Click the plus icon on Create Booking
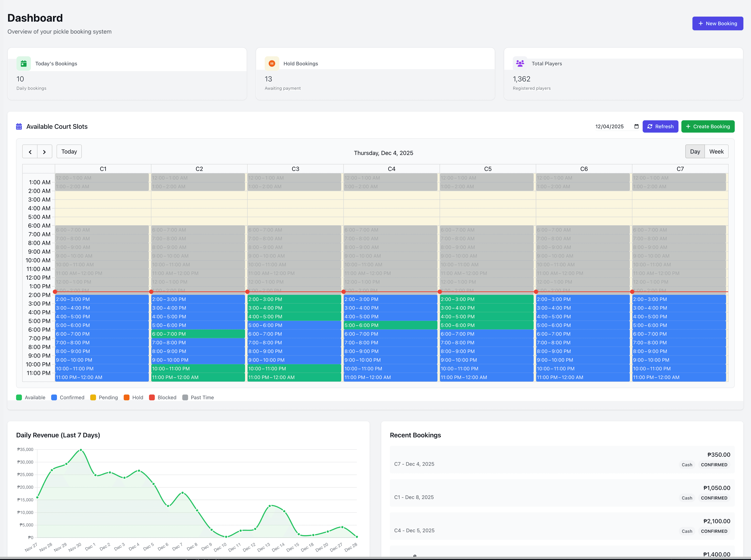Image resolution: width=751 pixels, height=560 pixels. click(x=689, y=126)
